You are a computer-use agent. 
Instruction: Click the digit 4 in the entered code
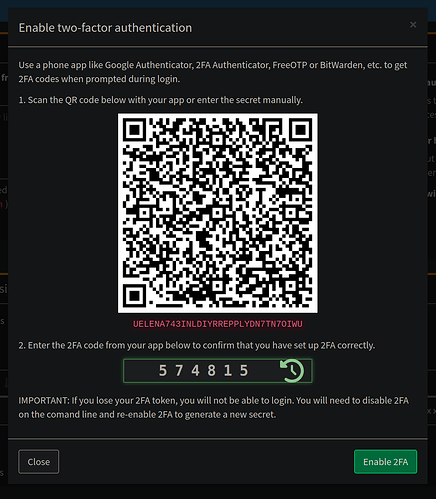[x=195, y=371]
